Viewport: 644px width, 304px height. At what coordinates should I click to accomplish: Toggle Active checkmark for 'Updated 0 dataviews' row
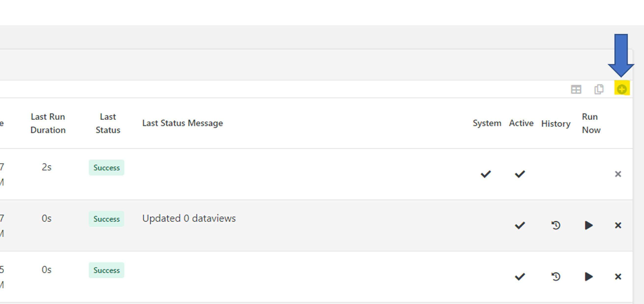click(520, 225)
